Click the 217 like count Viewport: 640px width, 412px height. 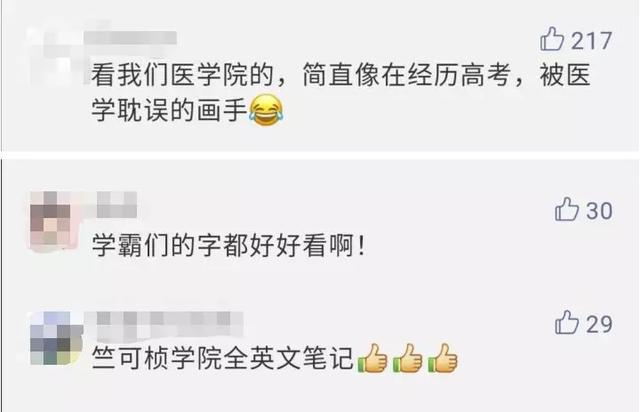click(x=591, y=41)
